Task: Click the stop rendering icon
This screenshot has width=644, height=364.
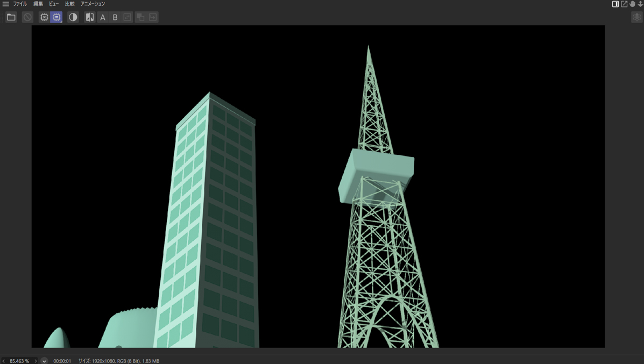Action: pos(27,17)
